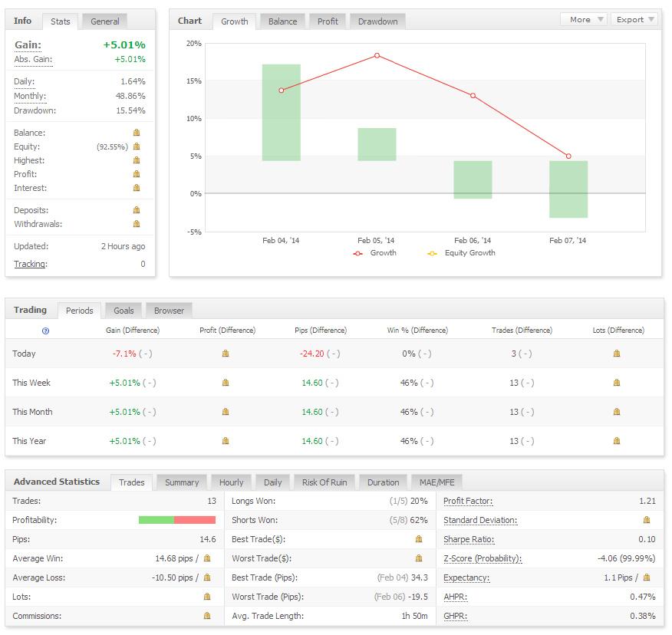Switch to the Trades statistics tab
The image size is (672, 635).
tap(132, 482)
